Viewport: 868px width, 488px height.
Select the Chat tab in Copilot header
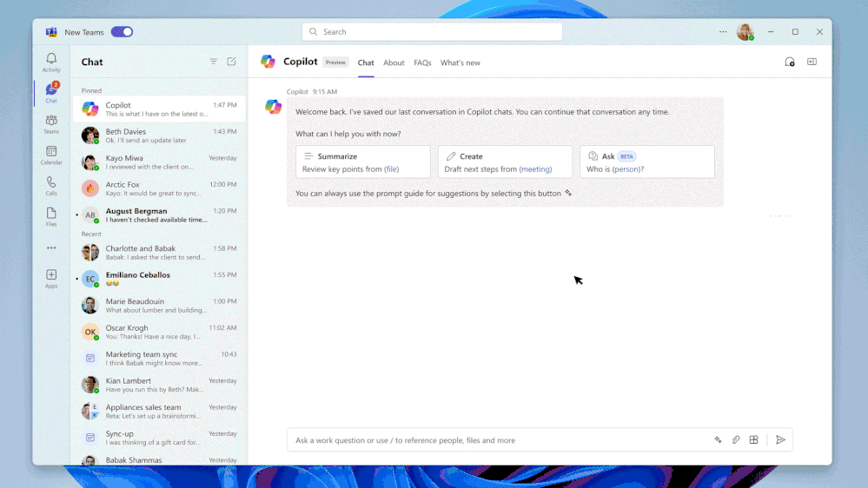[366, 63]
